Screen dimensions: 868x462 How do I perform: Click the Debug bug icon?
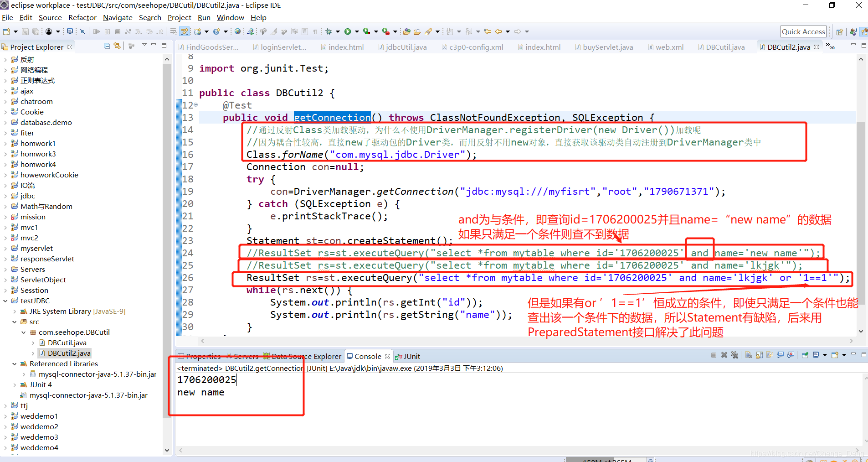click(x=329, y=31)
